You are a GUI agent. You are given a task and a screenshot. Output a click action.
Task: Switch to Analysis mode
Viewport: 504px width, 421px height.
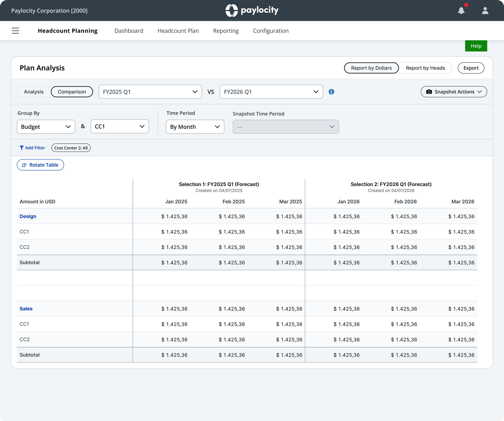tap(34, 92)
